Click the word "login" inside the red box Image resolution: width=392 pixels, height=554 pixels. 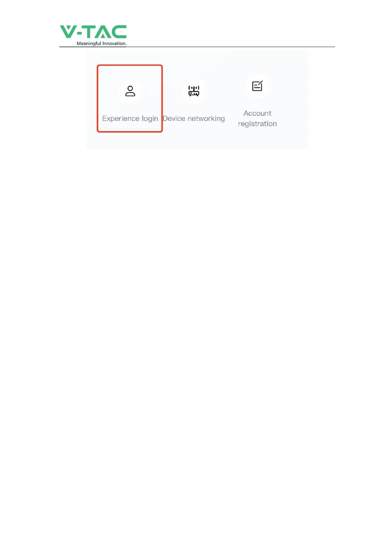[150, 119]
